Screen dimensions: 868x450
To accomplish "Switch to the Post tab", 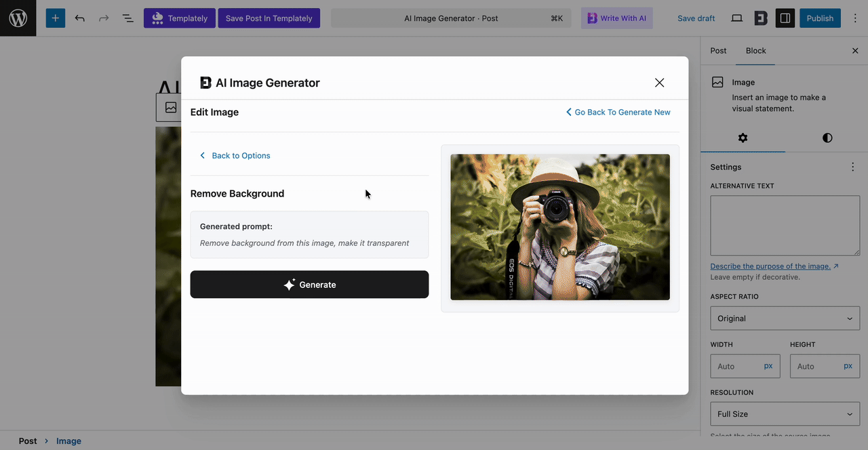I will (718, 51).
